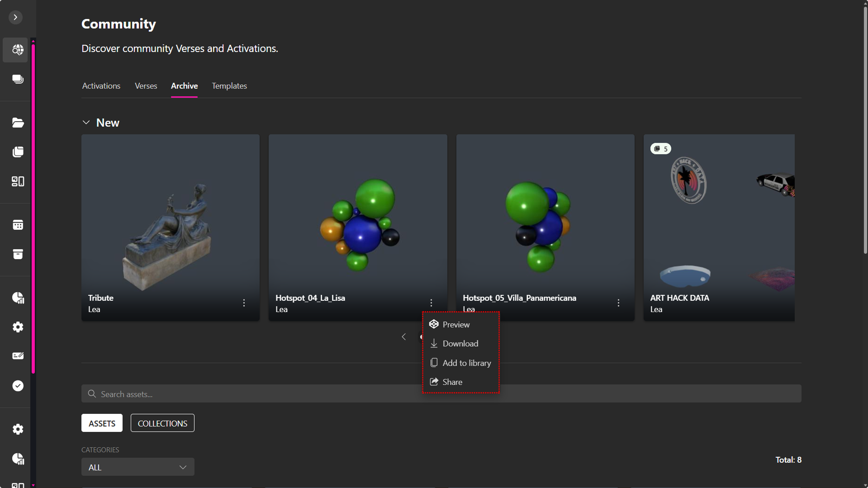Click the archive box icon in the sidebar

coord(18,254)
